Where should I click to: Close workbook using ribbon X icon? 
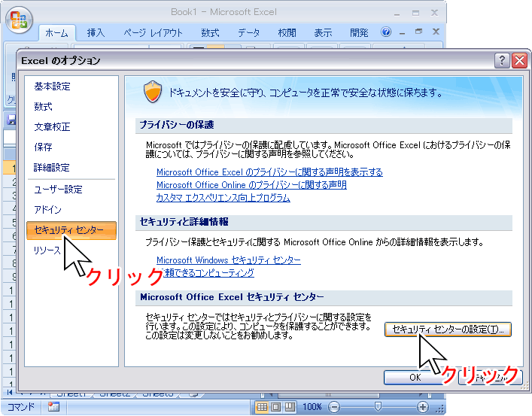[436, 32]
